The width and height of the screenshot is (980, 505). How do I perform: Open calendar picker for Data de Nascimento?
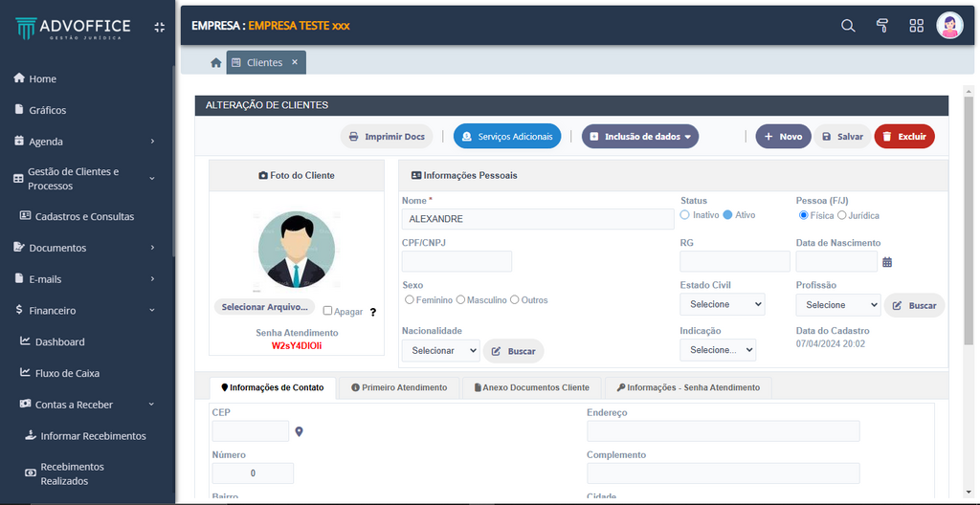point(887,262)
